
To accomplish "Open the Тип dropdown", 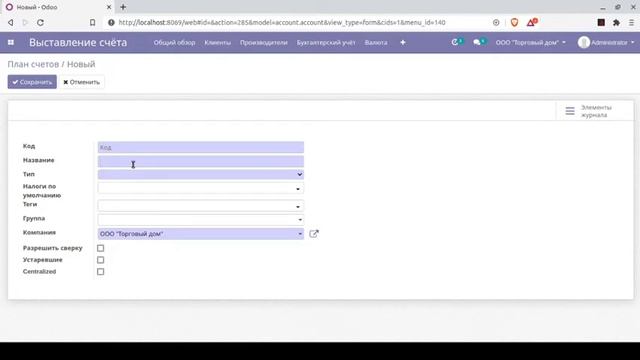I will coord(201,174).
